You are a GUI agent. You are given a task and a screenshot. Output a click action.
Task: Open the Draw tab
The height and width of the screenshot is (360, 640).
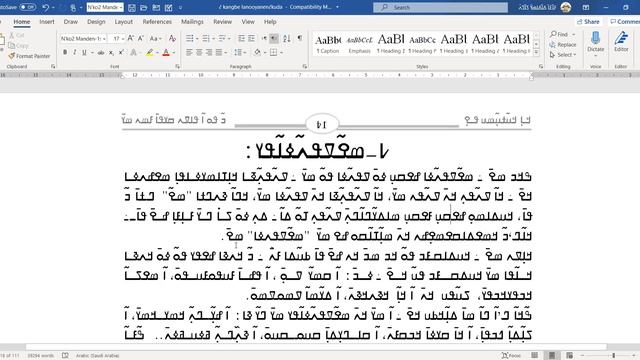click(71, 22)
